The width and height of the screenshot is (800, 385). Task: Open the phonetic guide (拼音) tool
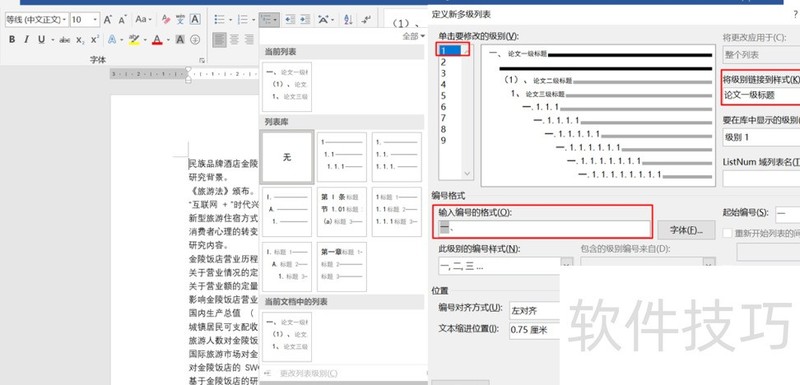180,19
